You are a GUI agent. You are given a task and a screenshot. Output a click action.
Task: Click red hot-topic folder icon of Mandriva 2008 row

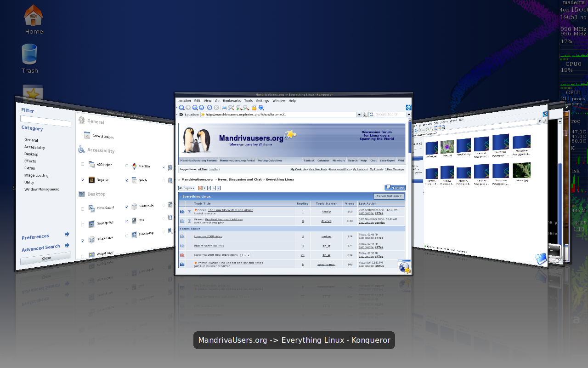pyautogui.click(x=182, y=255)
